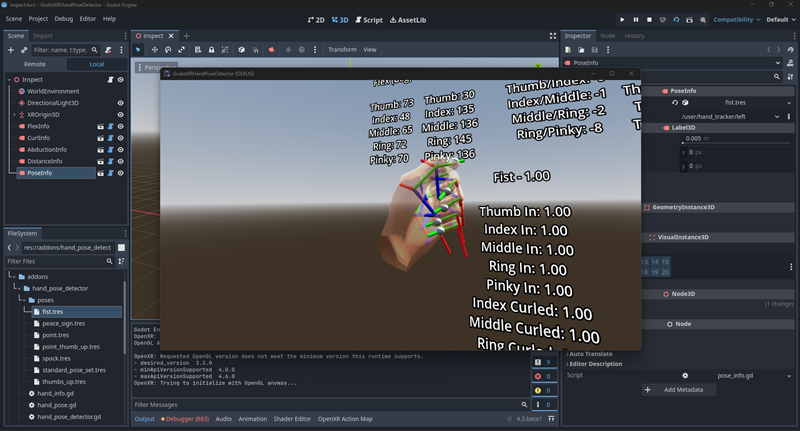Open the fist.tres resource dropdown
Viewport: 800px width, 431px height.
pos(789,103)
